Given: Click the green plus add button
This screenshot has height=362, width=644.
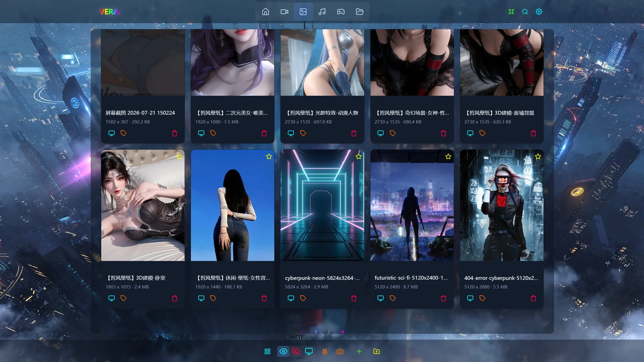Looking at the screenshot, I should click(x=359, y=351).
